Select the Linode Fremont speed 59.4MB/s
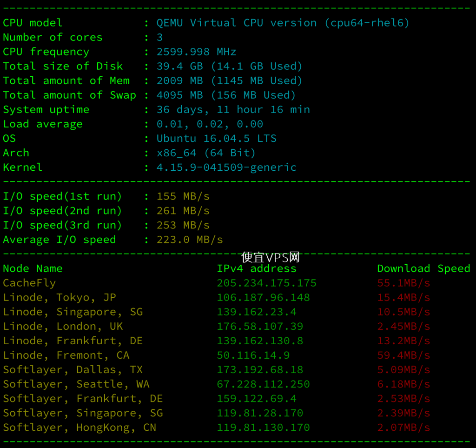This screenshot has width=476, height=448. click(x=403, y=355)
